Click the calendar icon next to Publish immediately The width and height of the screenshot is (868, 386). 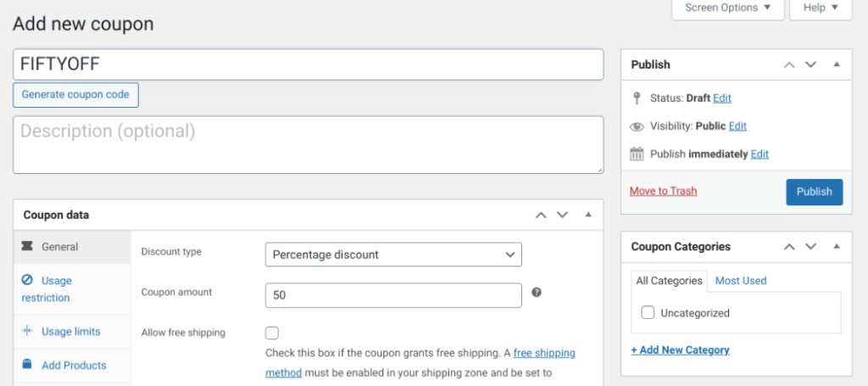637,154
